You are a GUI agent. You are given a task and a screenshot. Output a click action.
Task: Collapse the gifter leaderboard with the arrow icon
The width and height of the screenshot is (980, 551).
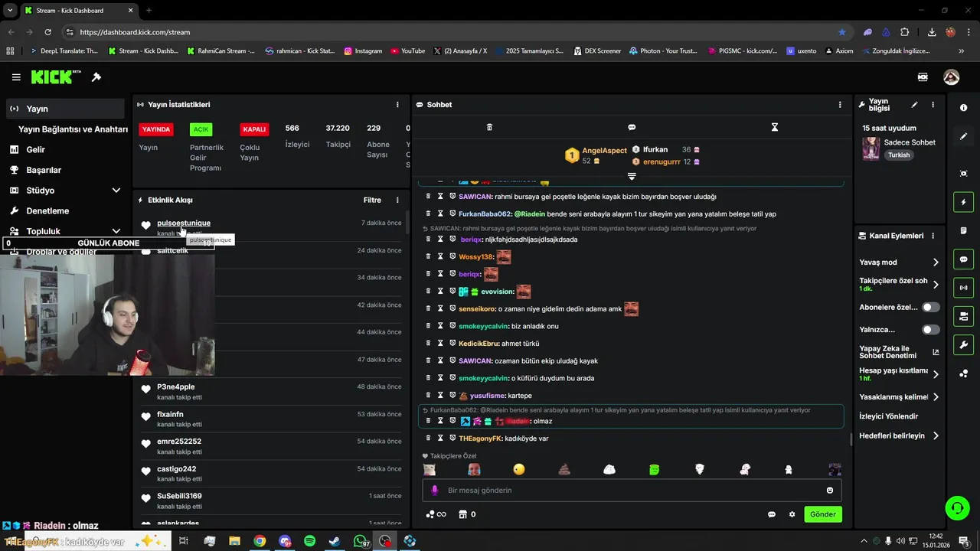632,176
